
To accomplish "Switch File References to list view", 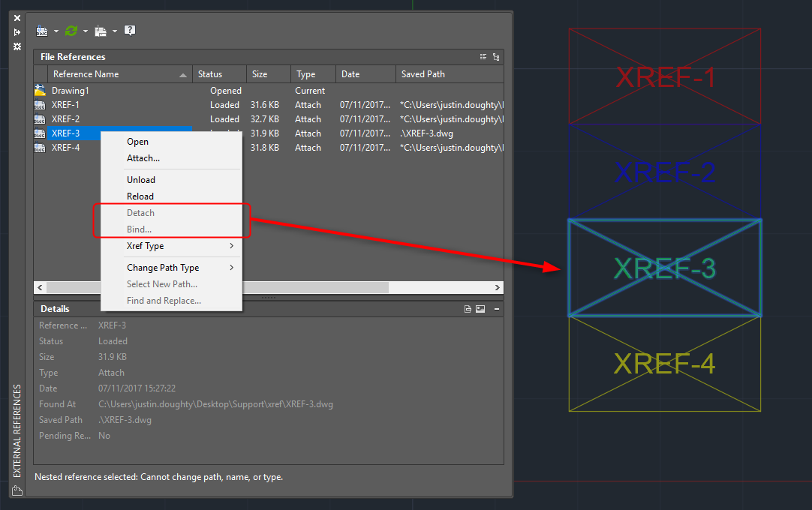I will (x=483, y=57).
